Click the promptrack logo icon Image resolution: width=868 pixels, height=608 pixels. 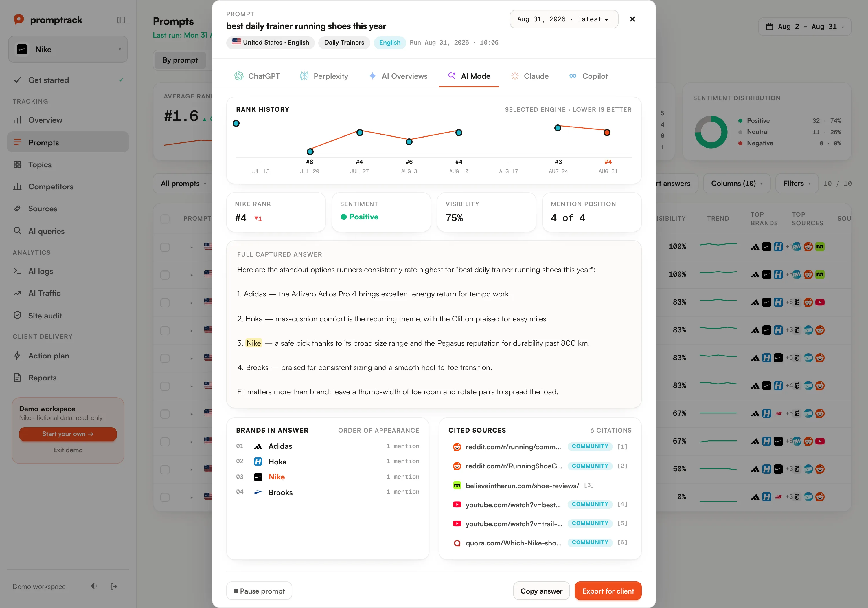(19, 19)
